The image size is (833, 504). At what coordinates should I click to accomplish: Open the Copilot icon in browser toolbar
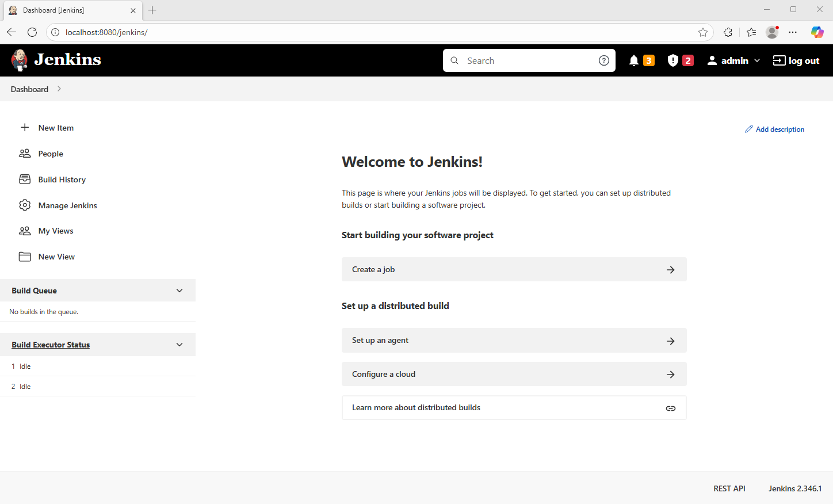click(x=817, y=32)
